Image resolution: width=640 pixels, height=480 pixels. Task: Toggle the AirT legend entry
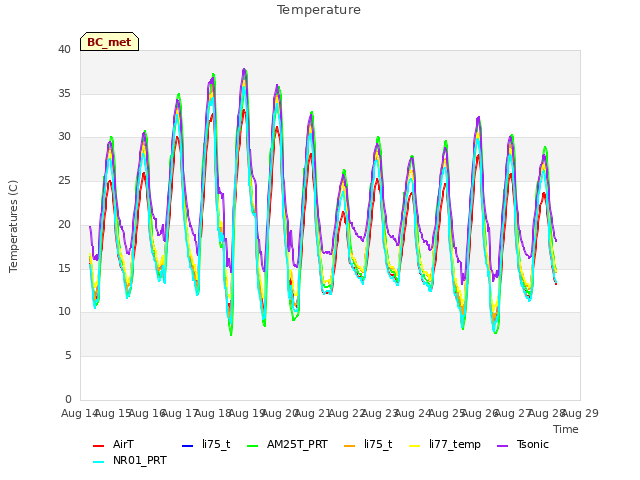coord(113,444)
